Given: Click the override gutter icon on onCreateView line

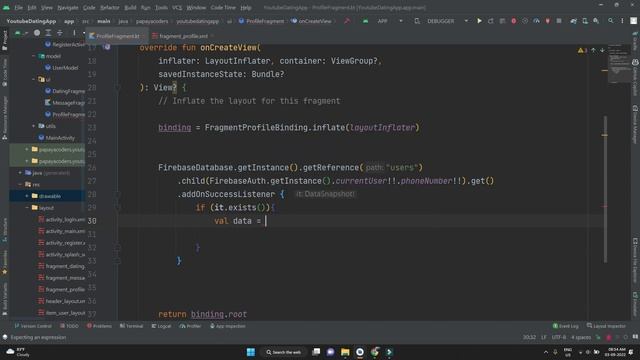Looking at the screenshot, I should (107, 47).
